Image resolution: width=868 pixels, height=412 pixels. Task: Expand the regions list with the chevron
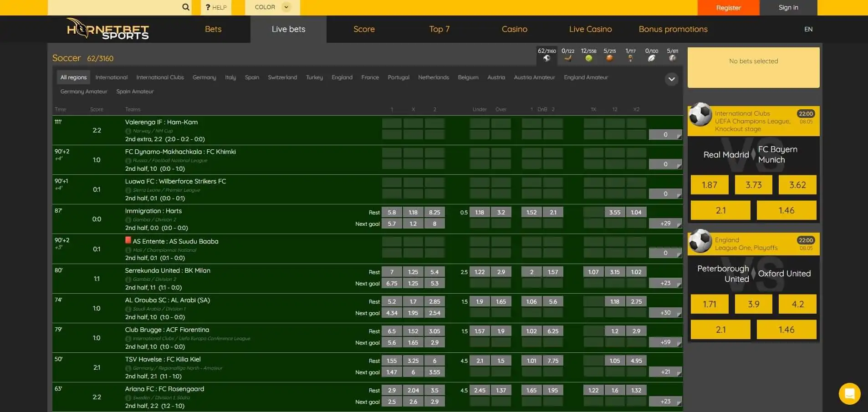point(672,79)
